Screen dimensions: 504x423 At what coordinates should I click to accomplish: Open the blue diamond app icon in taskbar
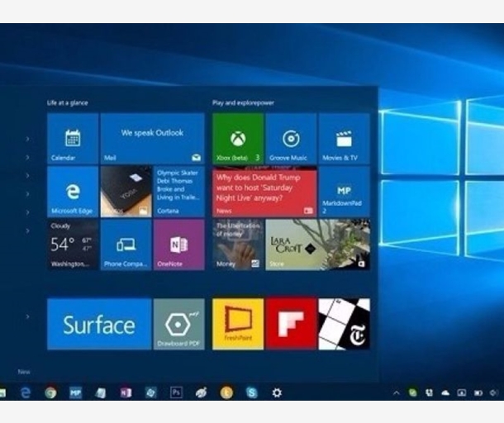pos(150,392)
